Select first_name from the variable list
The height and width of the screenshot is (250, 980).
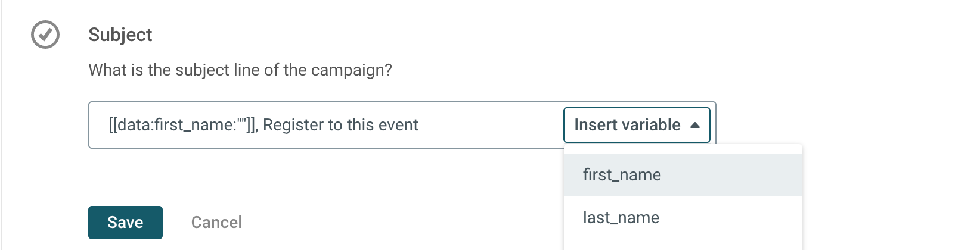click(x=683, y=175)
